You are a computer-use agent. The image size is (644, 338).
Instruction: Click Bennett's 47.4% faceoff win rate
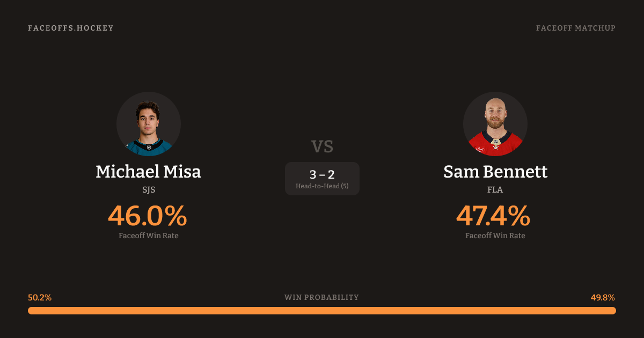493,216
